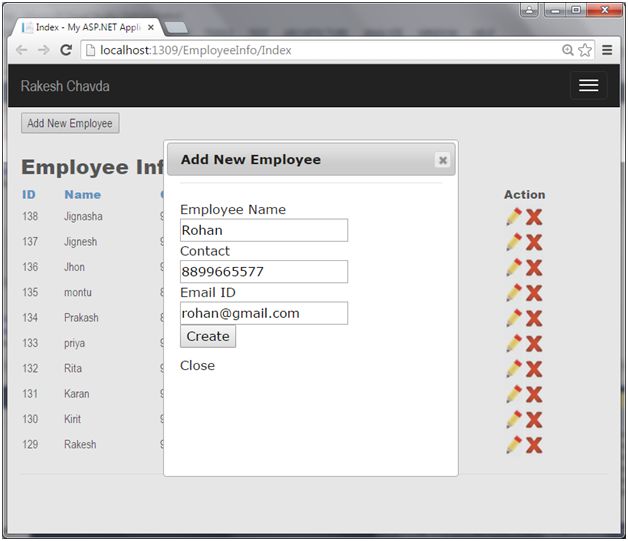This screenshot has height=541, width=628.
Task: Focus the Contact field with 8899665577
Action: pos(264,272)
